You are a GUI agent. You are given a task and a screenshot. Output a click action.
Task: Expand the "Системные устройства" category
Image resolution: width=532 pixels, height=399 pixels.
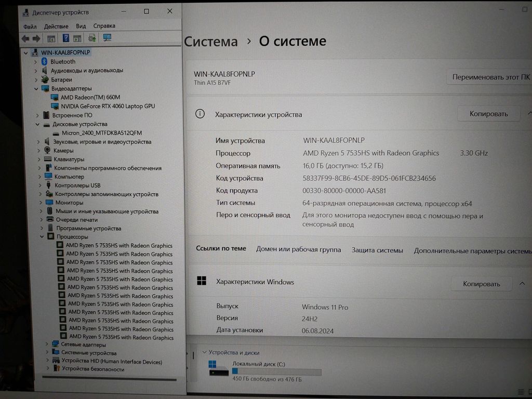click(47, 352)
